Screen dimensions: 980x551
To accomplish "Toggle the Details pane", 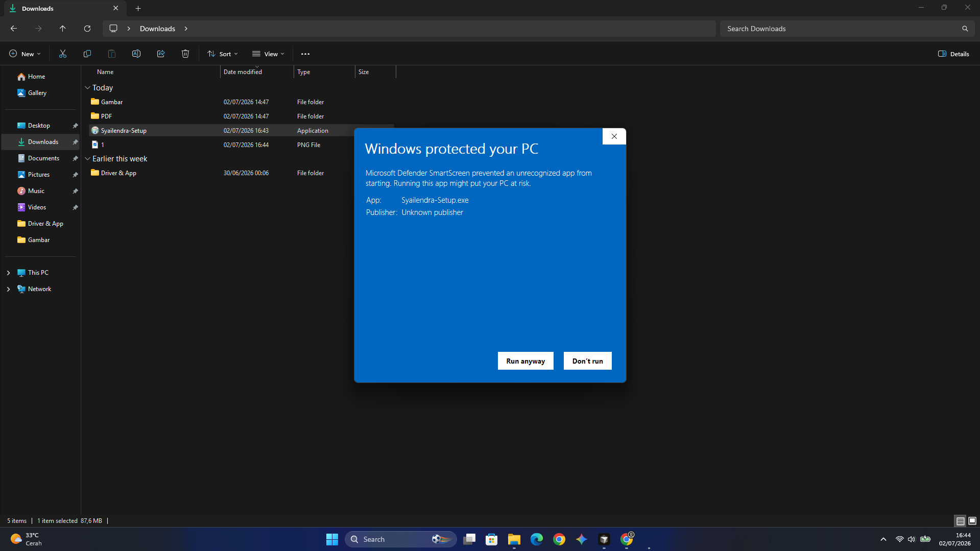I will [953, 54].
